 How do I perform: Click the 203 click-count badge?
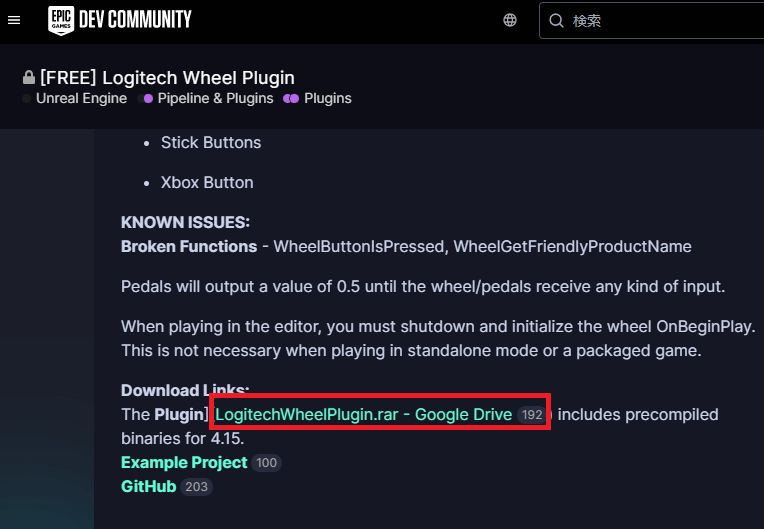(196, 487)
